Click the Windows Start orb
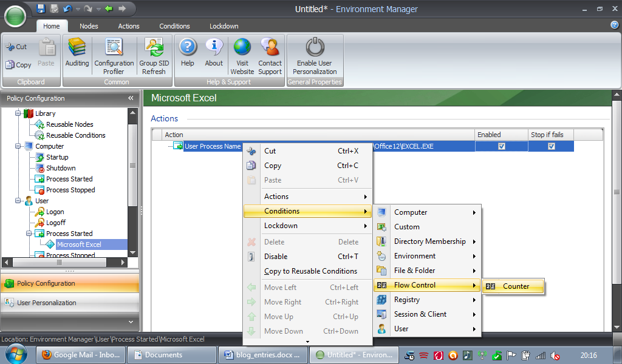The width and height of the screenshot is (622, 364). [16, 354]
